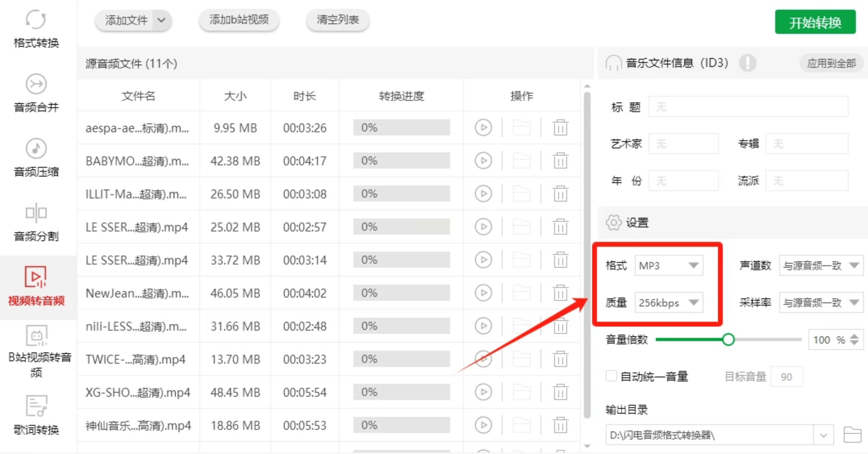The image size is (868, 454).
Task: Click the 添加b站视频 button
Action: coord(239,20)
